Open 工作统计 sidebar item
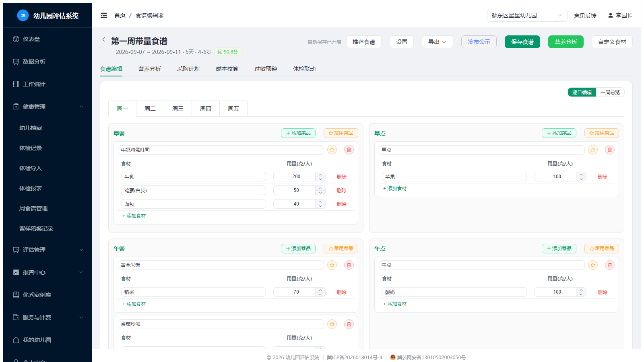This screenshot has width=644, height=362. [47, 84]
